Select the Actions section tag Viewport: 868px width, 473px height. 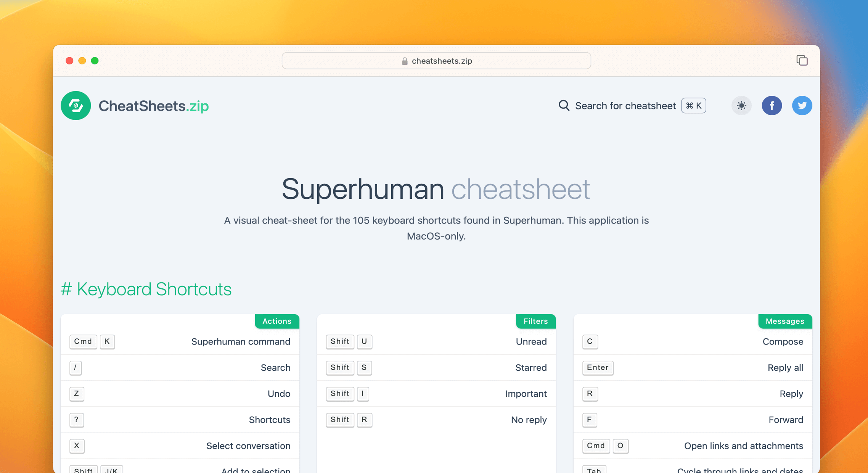(x=277, y=321)
